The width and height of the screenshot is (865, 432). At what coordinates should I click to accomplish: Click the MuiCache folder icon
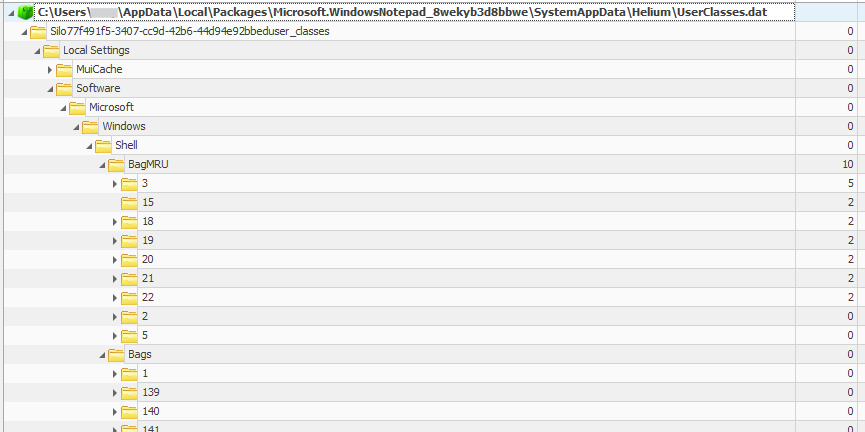(64, 70)
